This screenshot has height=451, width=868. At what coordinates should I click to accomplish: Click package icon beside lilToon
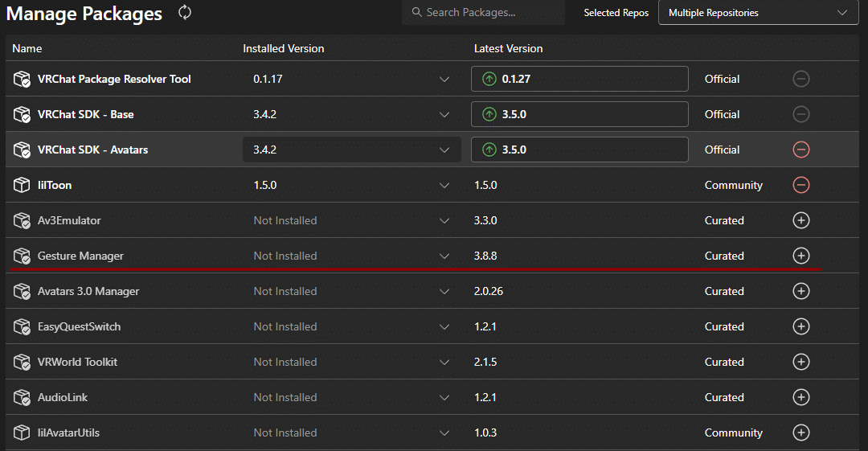[x=22, y=185]
